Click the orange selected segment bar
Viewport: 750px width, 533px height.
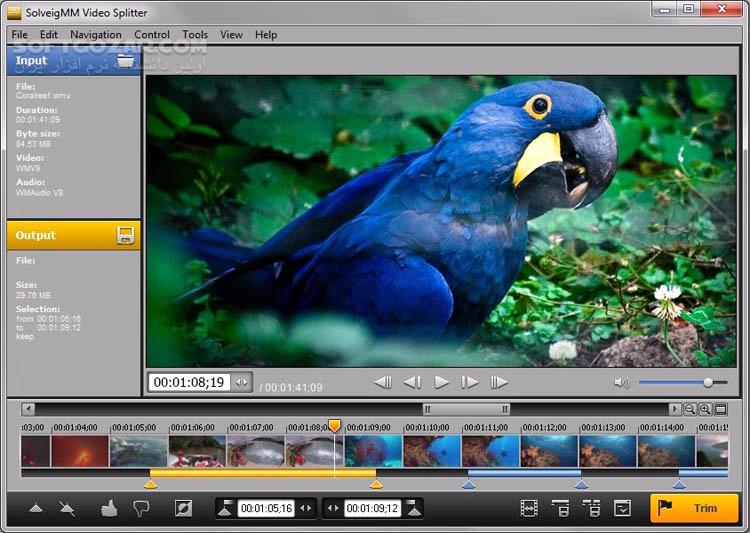(x=263, y=473)
